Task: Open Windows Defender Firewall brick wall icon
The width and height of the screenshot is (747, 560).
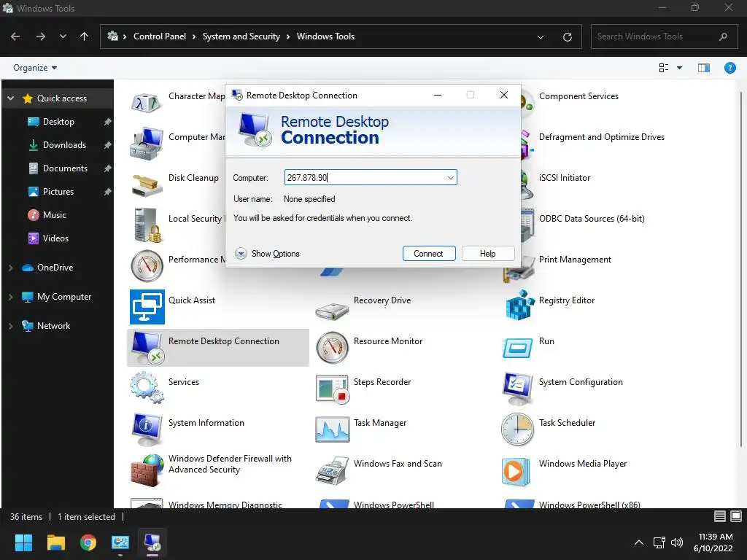Action: pyautogui.click(x=147, y=470)
